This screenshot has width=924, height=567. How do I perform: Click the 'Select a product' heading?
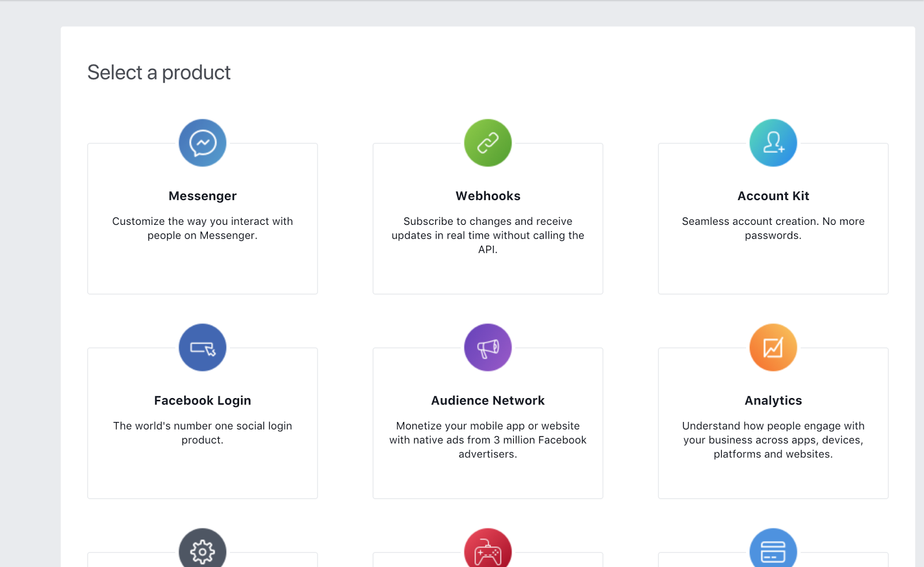point(159,73)
